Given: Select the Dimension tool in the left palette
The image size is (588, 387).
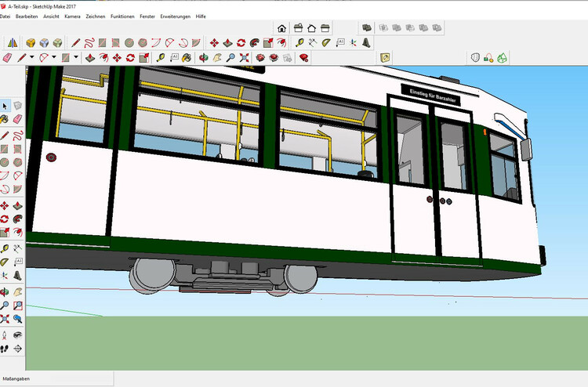Looking at the screenshot, I should [x=17, y=248].
